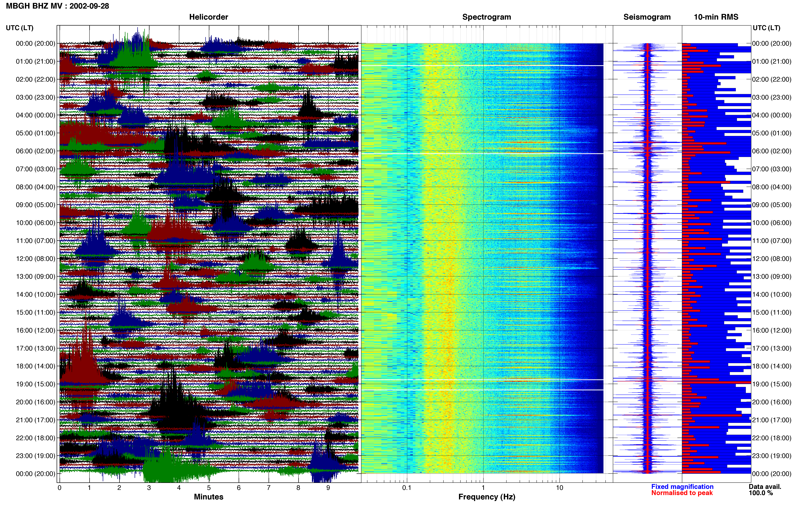Click the '0.1' tick on Frequency axis

click(407, 488)
